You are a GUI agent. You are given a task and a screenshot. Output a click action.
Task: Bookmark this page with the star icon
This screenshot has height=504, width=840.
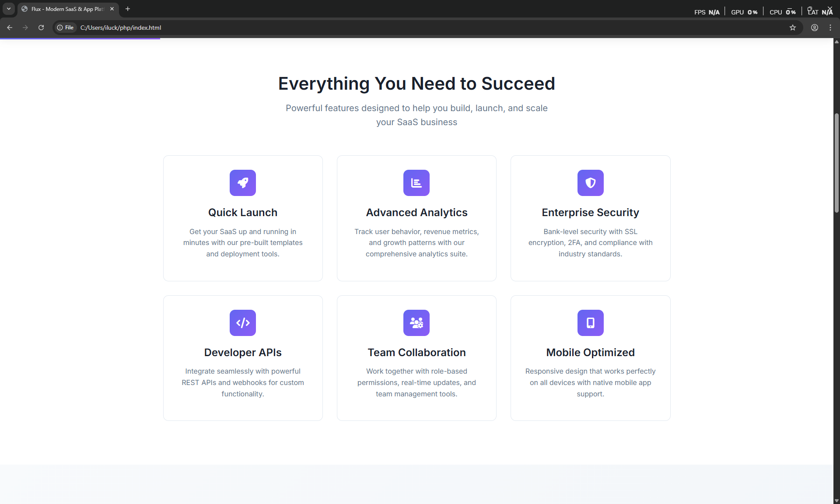coord(793,28)
